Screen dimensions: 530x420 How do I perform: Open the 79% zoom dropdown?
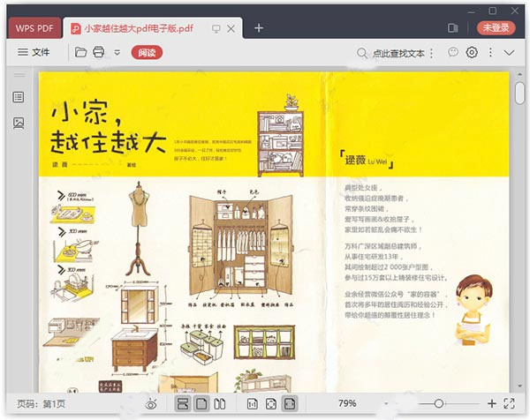(386, 403)
